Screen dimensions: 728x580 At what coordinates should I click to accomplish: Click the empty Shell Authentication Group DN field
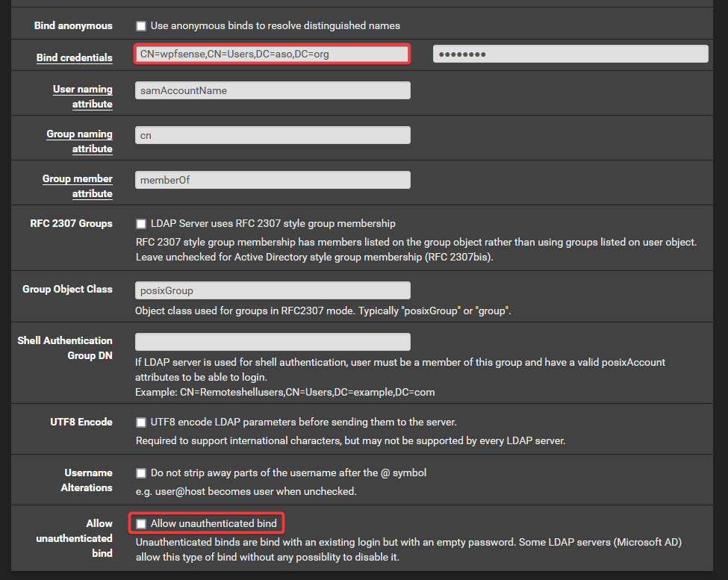click(x=273, y=341)
